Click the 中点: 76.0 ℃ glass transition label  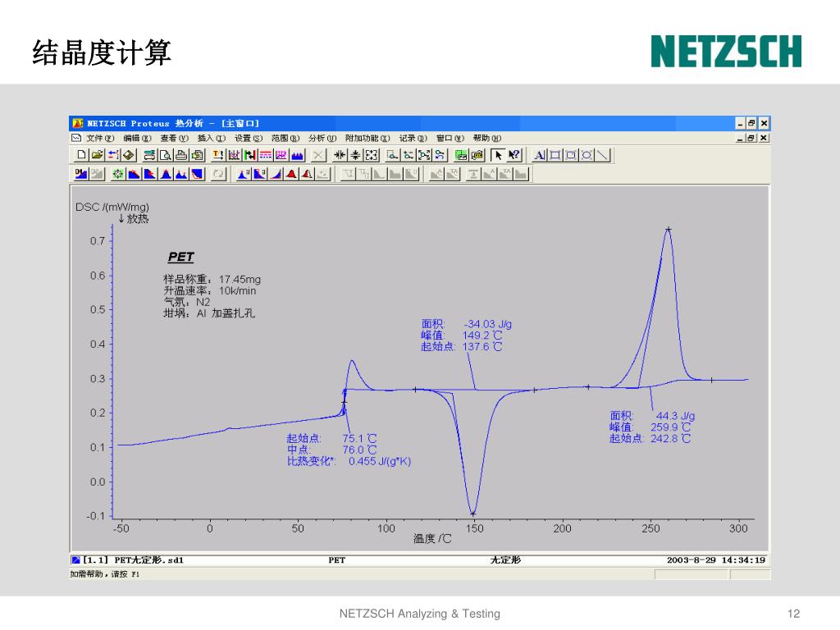click(x=331, y=450)
